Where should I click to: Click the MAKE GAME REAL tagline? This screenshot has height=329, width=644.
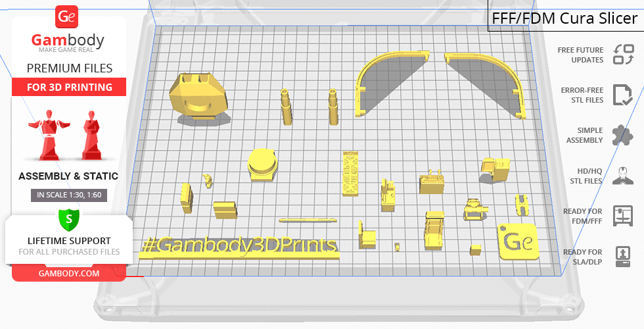pos(66,50)
